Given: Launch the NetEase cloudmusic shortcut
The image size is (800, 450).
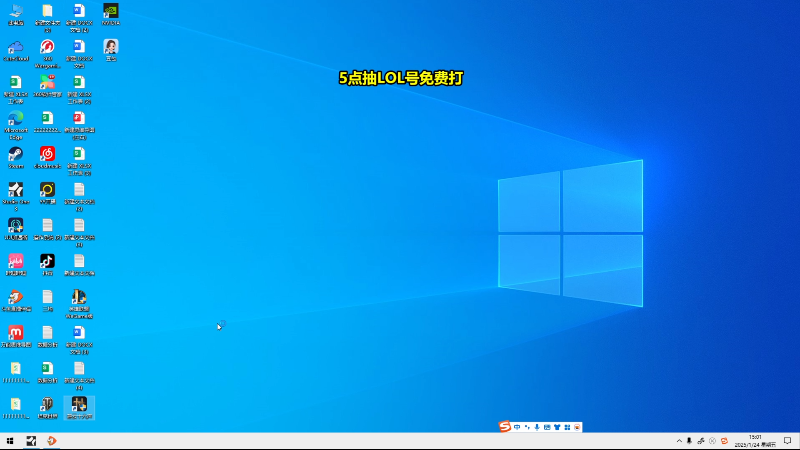Looking at the screenshot, I should click(47, 158).
